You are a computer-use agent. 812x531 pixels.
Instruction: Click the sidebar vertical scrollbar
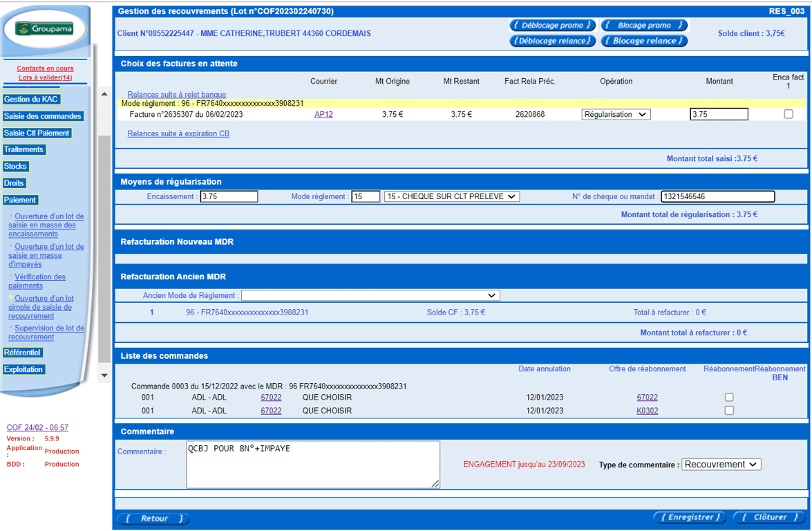coord(104,234)
